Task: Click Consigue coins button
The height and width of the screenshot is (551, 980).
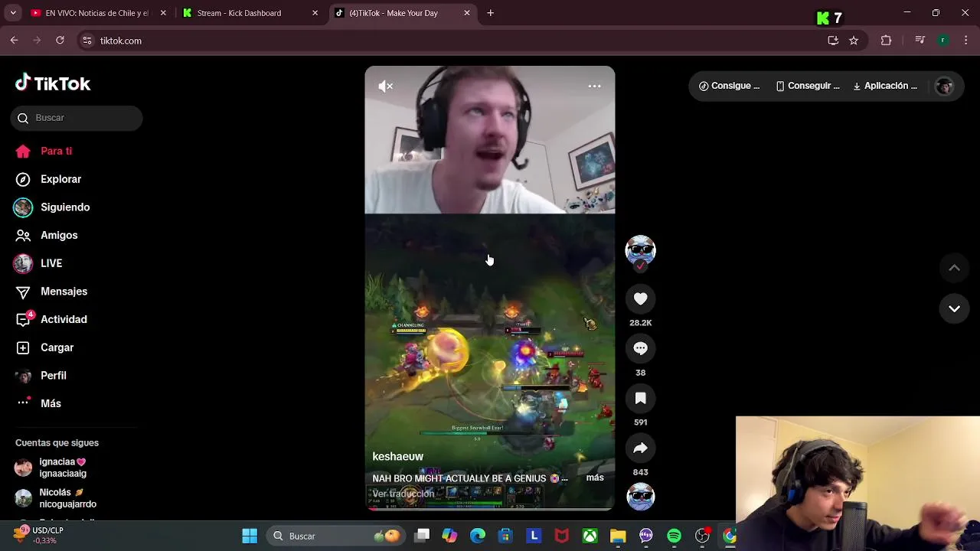Action: tap(729, 86)
